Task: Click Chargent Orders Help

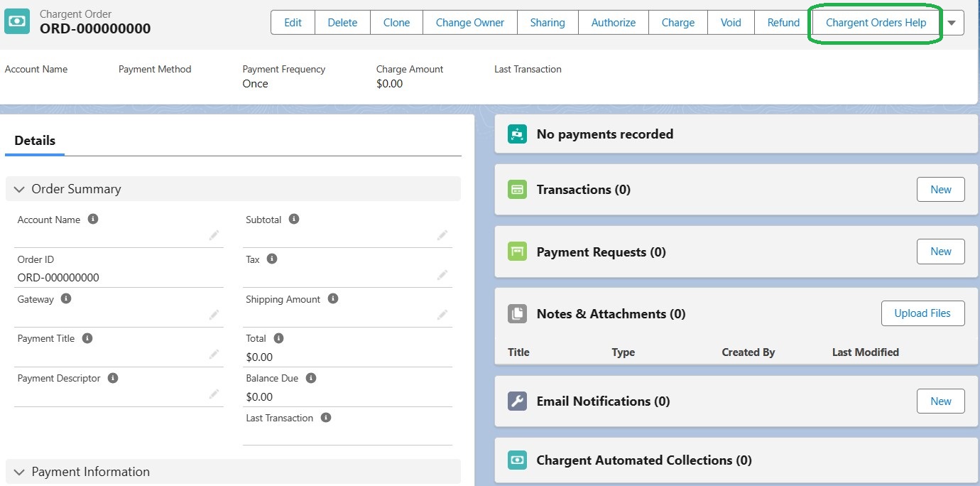Action: click(x=875, y=22)
